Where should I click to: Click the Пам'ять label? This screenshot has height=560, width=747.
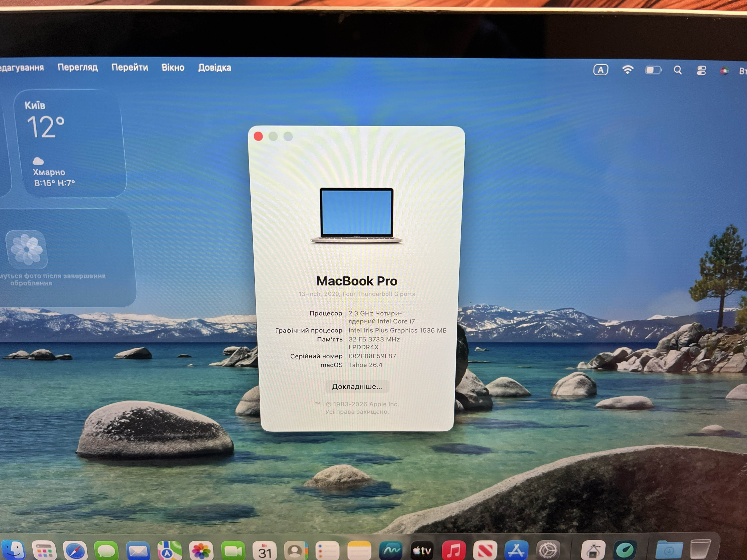(x=330, y=339)
